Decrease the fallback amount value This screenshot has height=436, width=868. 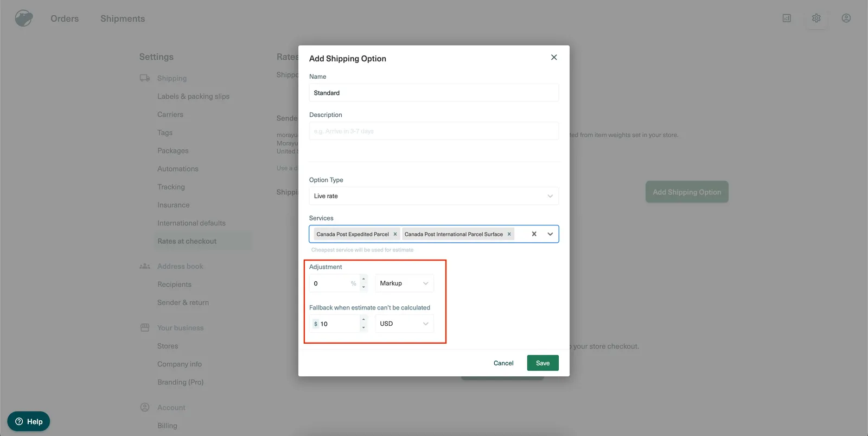coord(363,327)
